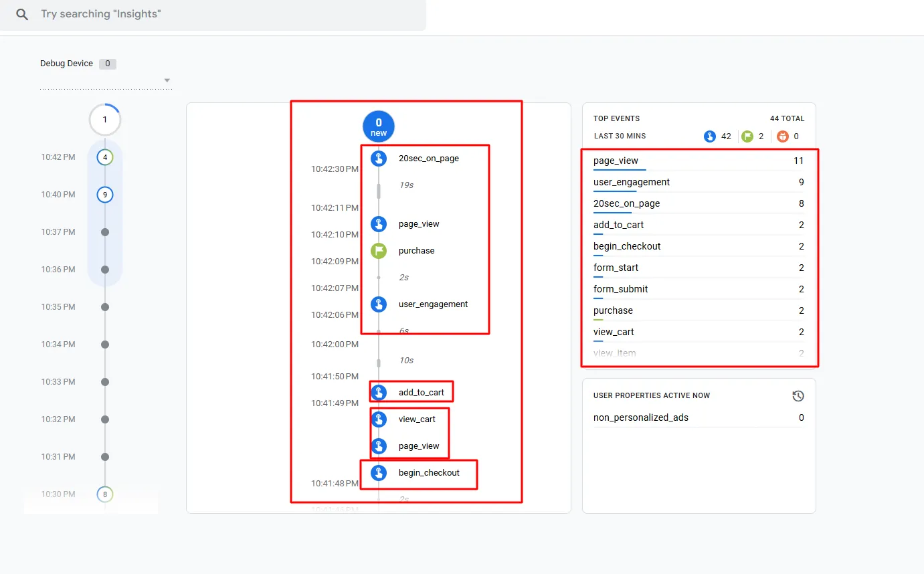Open the user properties history icon
Screen dimensions: 924x574
tap(798, 396)
